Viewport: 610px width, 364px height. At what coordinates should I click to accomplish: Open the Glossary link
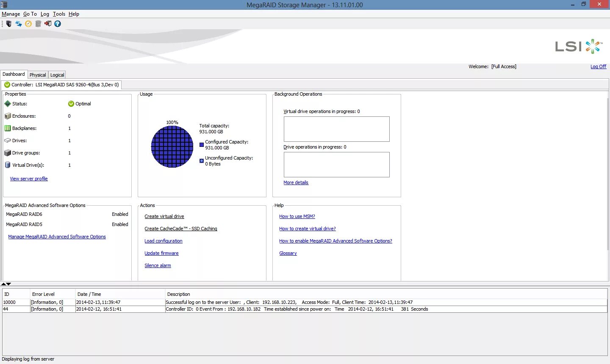[288, 253]
